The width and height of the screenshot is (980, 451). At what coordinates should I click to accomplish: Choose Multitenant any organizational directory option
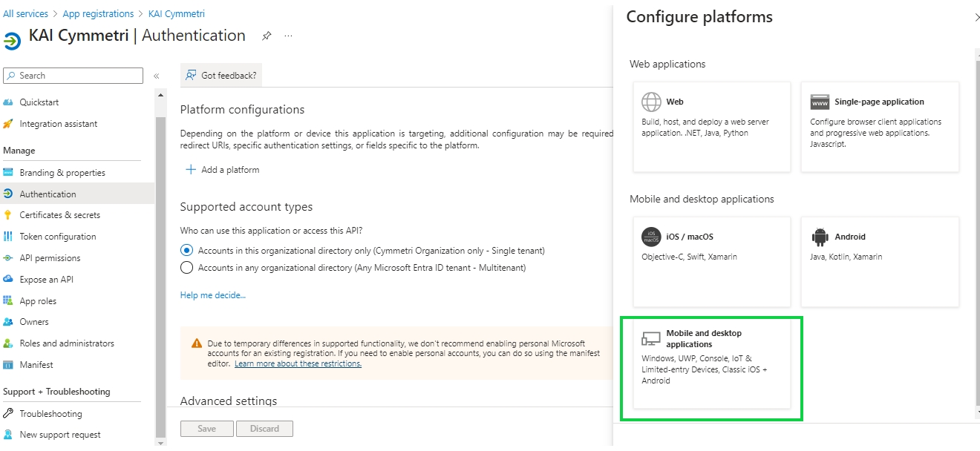tap(187, 268)
